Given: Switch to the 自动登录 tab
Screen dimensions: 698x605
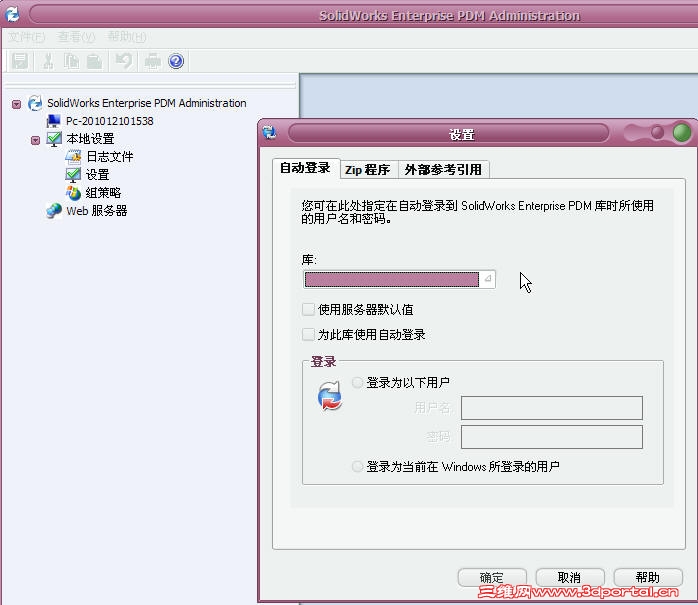Looking at the screenshot, I should pos(306,168).
